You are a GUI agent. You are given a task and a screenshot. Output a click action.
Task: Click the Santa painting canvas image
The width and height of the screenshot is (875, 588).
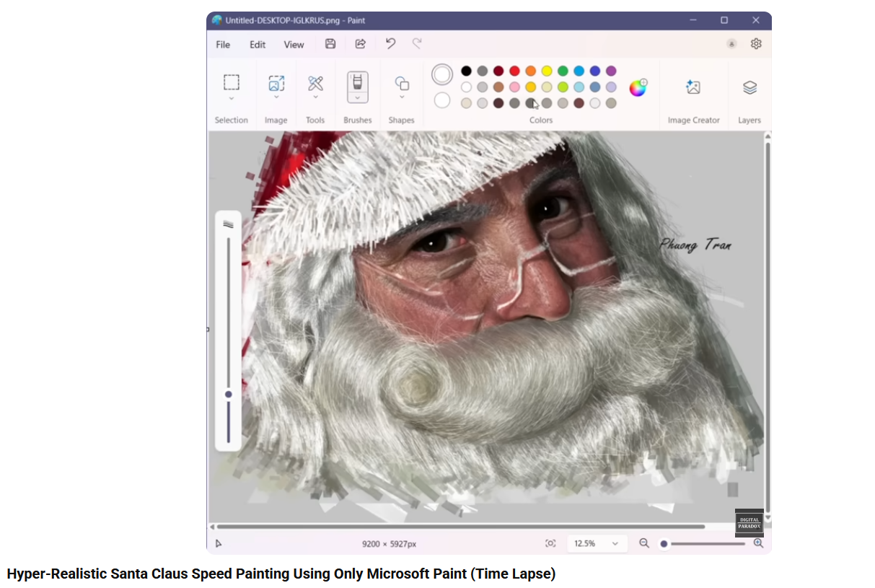point(487,327)
